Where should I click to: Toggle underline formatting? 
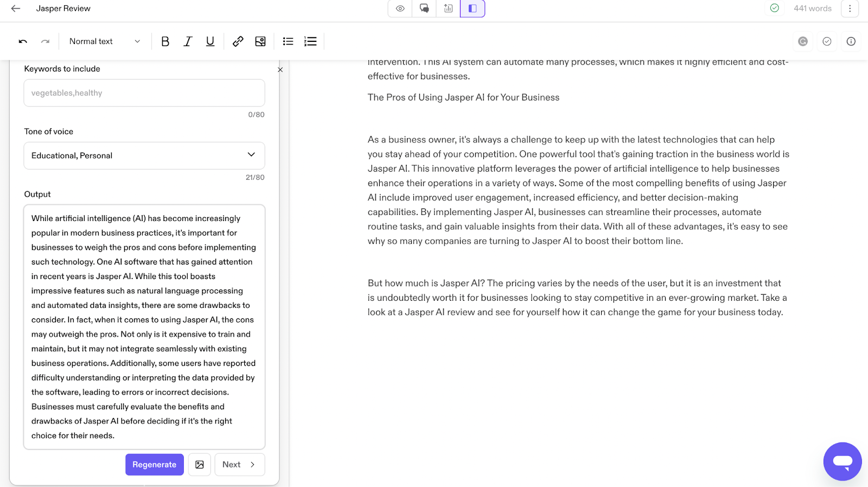pyautogui.click(x=210, y=41)
